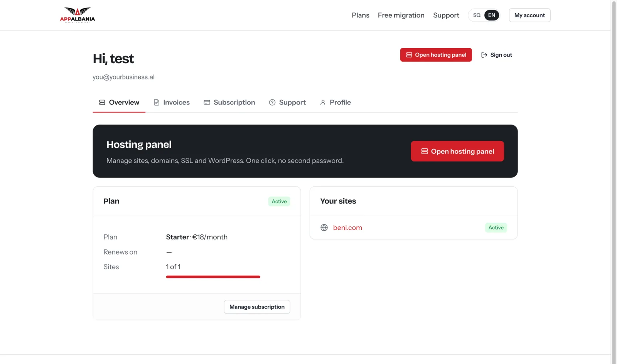Open Free migration page
Viewport: 617px width, 364px height.
[401, 15]
